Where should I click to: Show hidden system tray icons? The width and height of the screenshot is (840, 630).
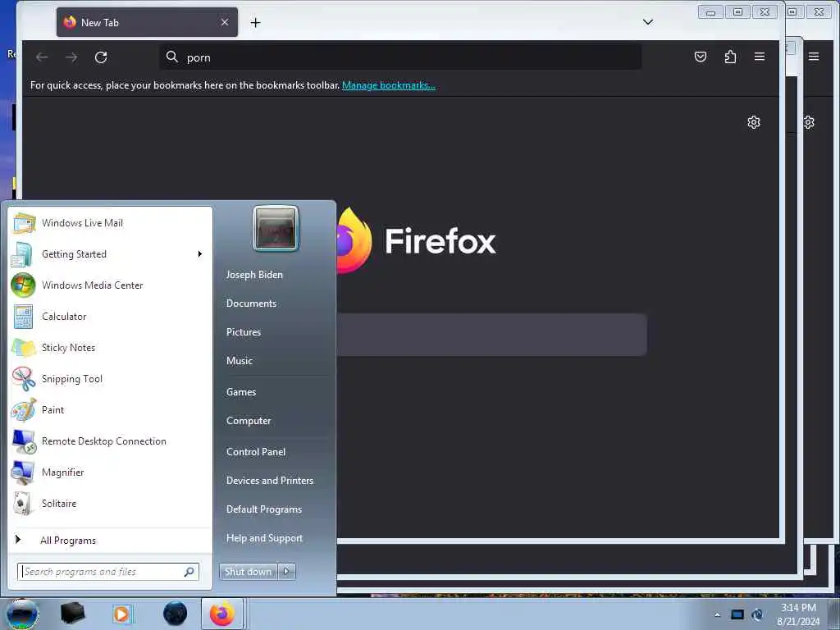click(x=717, y=615)
